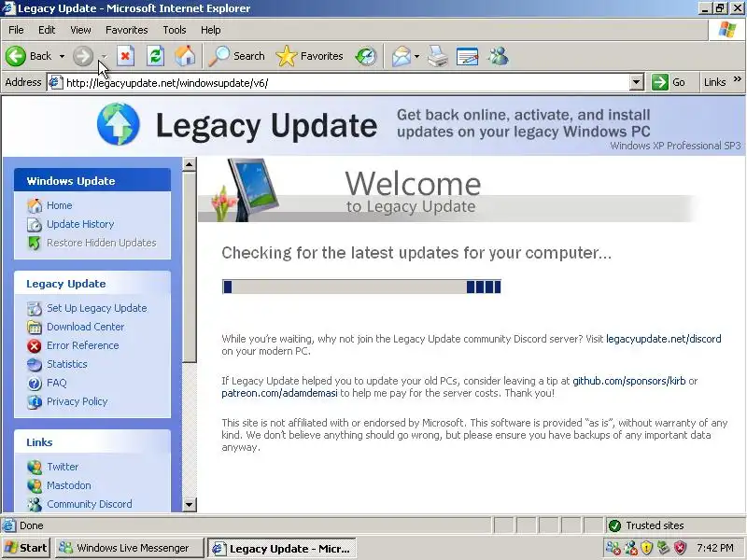
Task: Expand the Mail button dropdown arrow
Action: click(x=416, y=56)
